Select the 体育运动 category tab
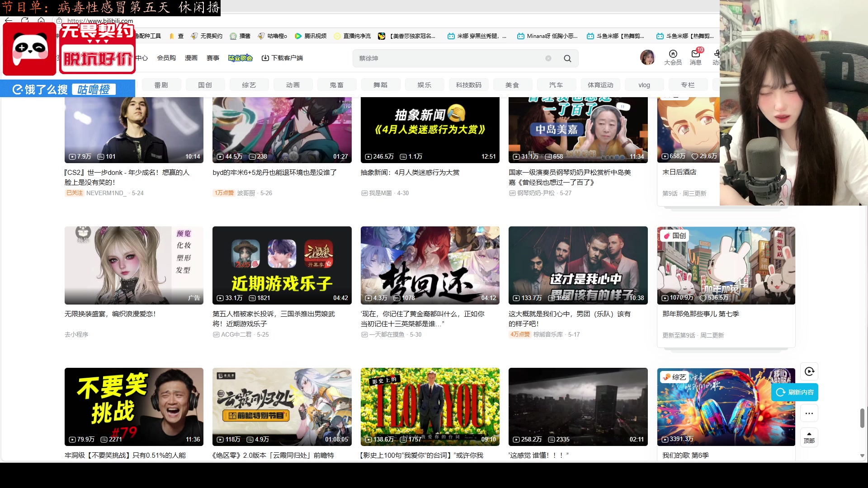Image resolution: width=868 pixels, height=488 pixels. pyautogui.click(x=600, y=84)
